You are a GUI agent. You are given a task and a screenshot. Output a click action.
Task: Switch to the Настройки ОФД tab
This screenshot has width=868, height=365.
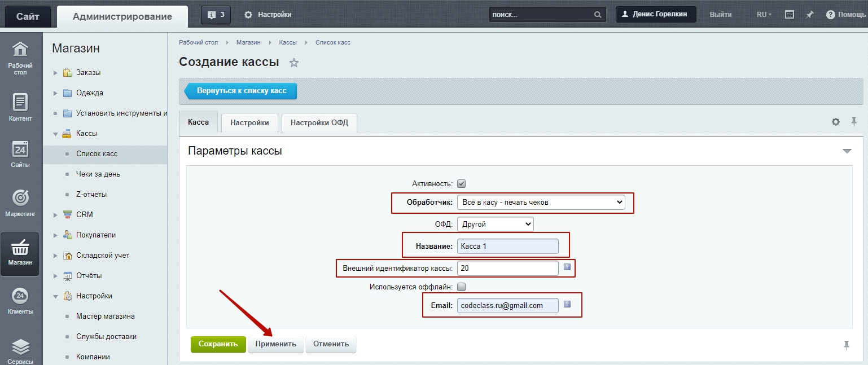click(x=319, y=123)
